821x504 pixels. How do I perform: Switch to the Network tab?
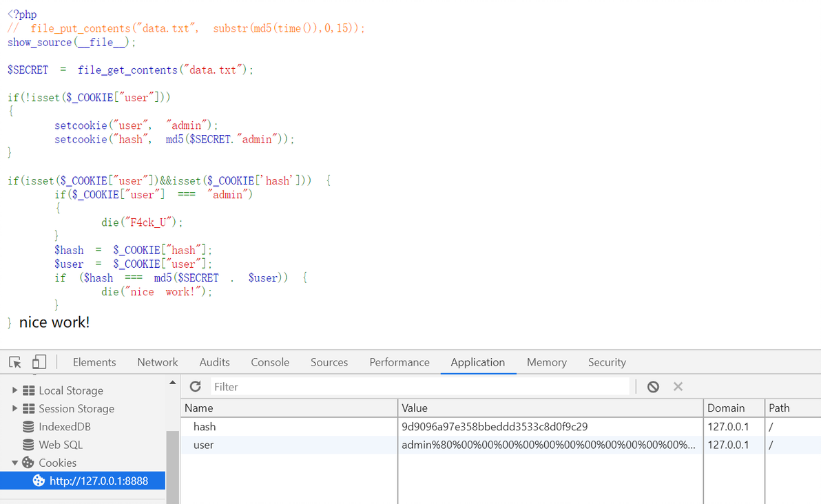tap(158, 362)
